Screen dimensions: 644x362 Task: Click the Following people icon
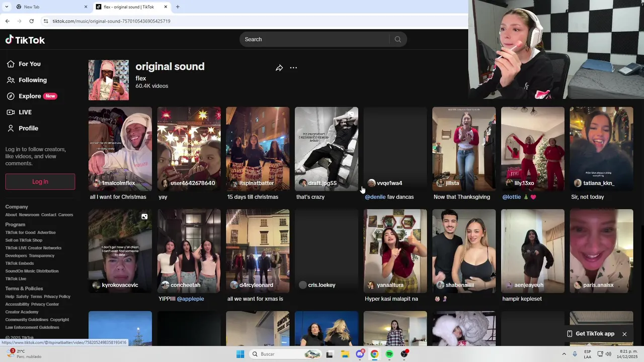point(11,80)
